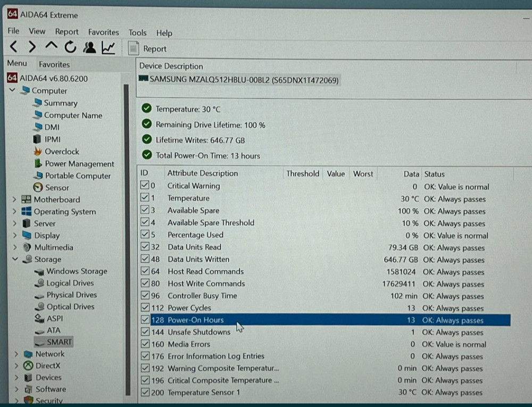532x407 pixels.
Task: Toggle the Media Errors checkbox
Action: pyautogui.click(x=145, y=344)
